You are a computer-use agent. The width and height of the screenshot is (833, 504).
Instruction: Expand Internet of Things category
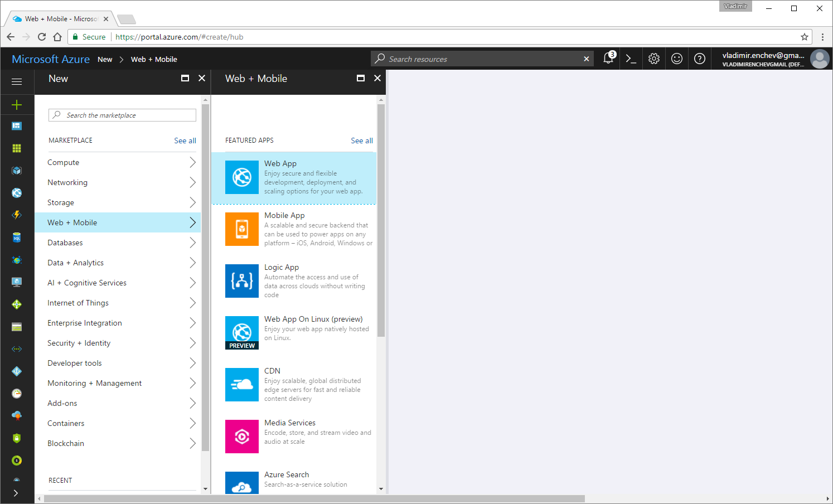pyautogui.click(x=118, y=303)
